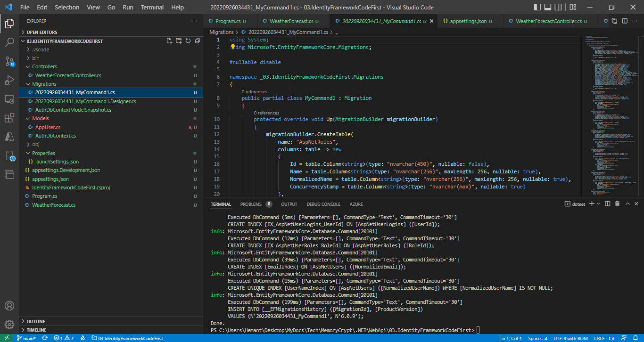This screenshot has height=342, width=644.
Task: Expand the bin folder
Action: tap(111, 58)
